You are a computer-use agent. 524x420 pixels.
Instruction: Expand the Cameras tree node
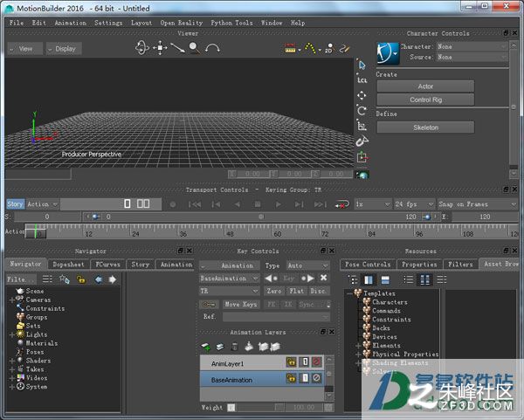11,300
